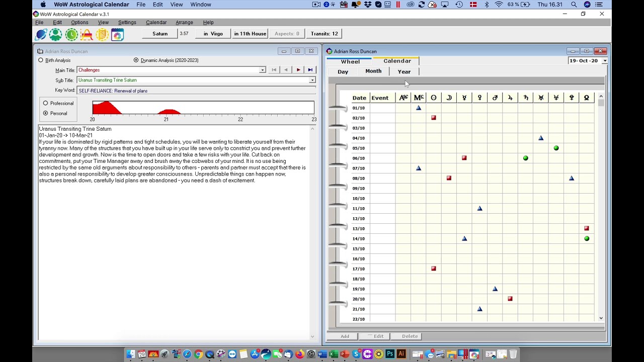Click the Uranus column header symbol

[x=541, y=98]
